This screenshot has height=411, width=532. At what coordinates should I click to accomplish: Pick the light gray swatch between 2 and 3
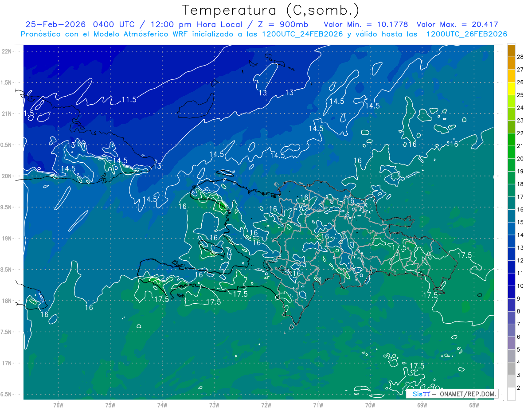point(511,382)
